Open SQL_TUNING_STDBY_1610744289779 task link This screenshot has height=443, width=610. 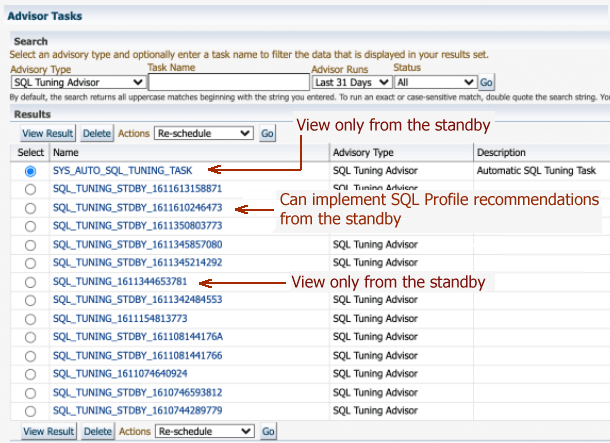[x=137, y=410]
